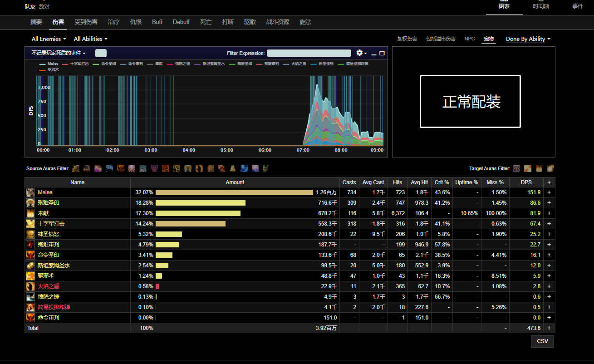This screenshot has width=594, height=364.
Task: Toggle the 宠物 filter option
Action: (x=488, y=39)
